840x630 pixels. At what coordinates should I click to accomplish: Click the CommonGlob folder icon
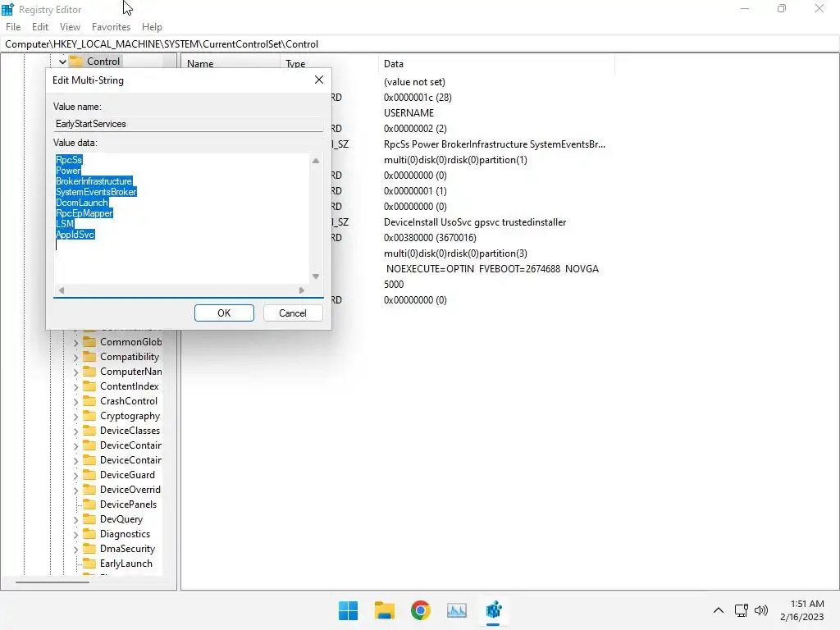(89, 342)
